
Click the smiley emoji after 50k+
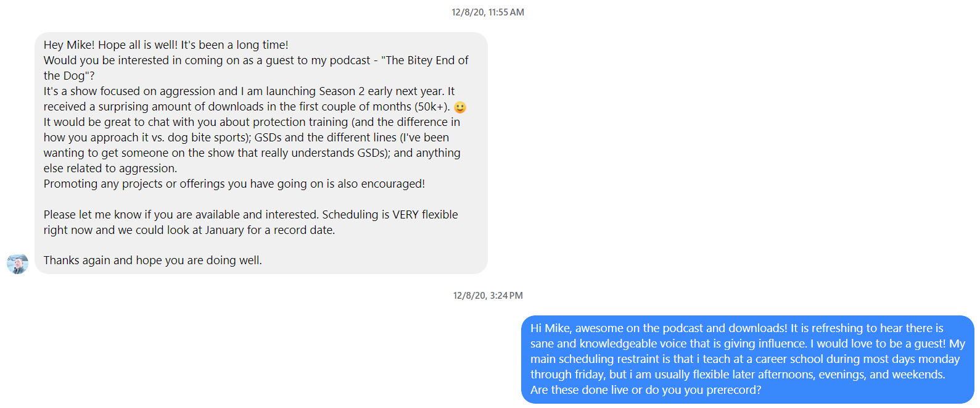(x=460, y=107)
